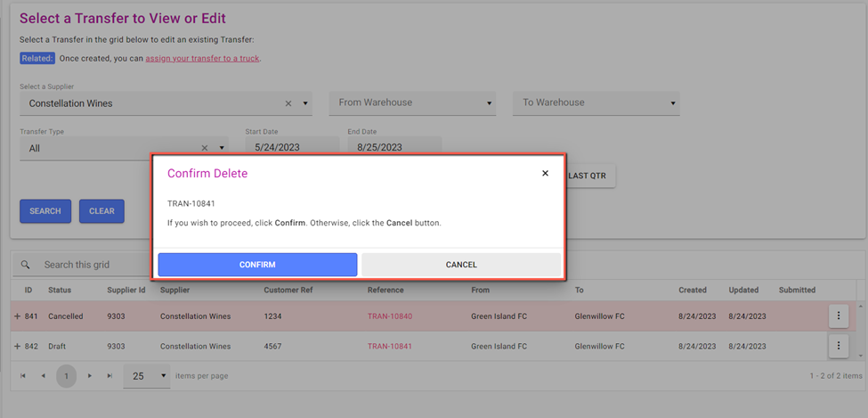Sort by the Supplier Id column header
The image size is (868, 418).
pos(126,290)
